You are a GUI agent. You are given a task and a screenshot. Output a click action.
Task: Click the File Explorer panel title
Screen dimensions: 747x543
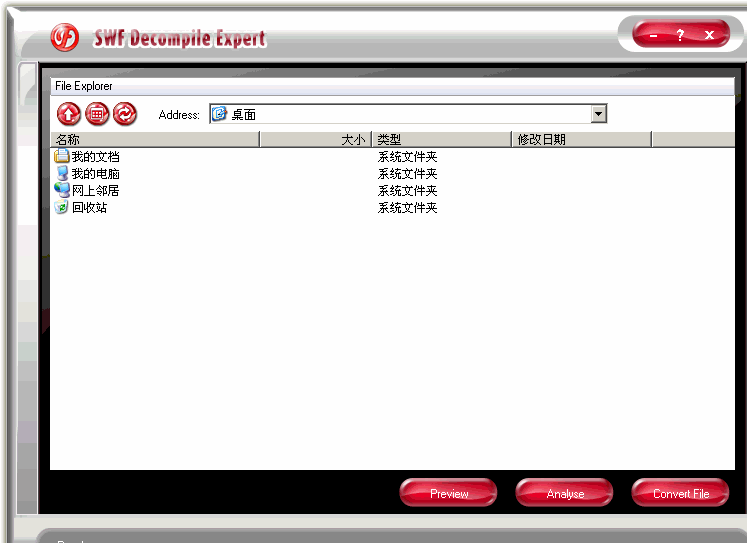84,86
